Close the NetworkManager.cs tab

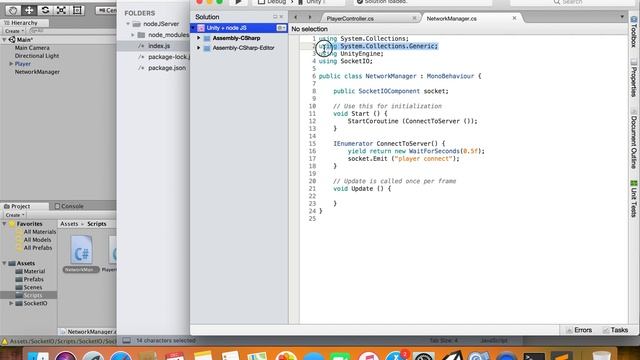pyautogui.click(x=514, y=18)
